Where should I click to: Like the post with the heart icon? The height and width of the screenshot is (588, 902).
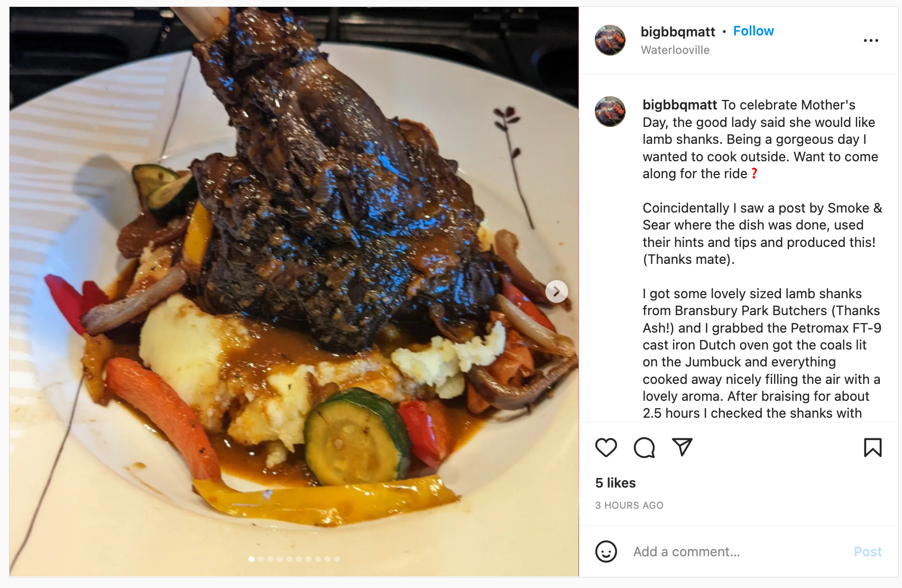tap(606, 447)
